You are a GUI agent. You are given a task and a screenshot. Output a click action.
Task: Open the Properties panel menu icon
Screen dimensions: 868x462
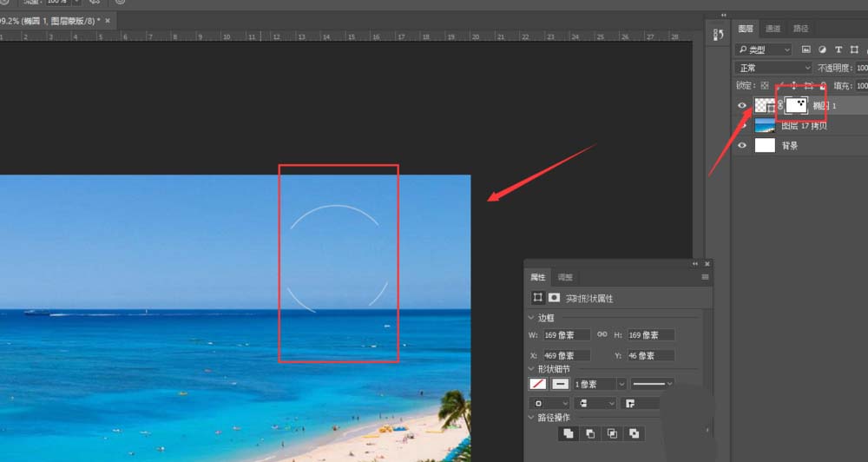705,277
